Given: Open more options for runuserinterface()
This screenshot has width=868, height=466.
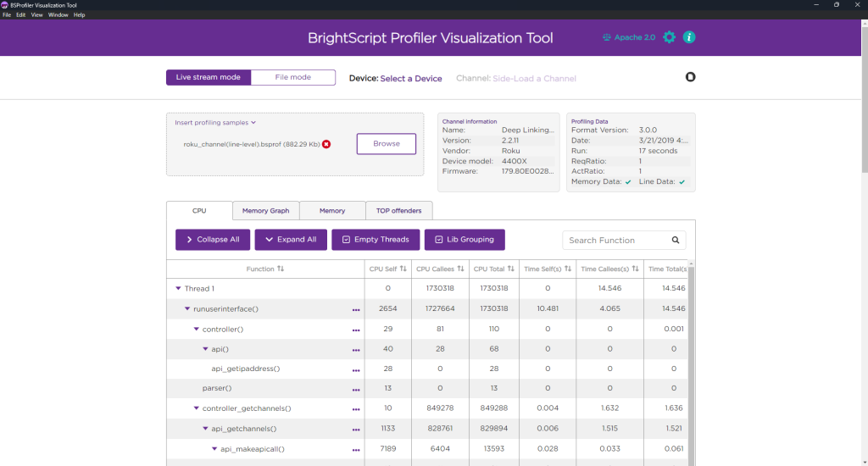Looking at the screenshot, I should [x=356, y=310].
